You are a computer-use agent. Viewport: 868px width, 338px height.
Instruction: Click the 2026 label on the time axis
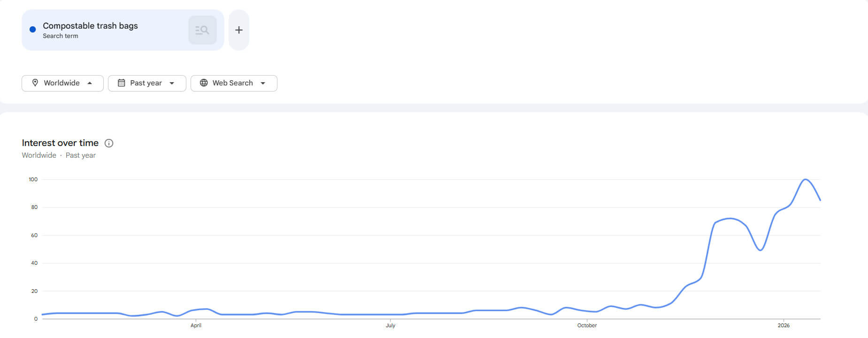[784, 325]
